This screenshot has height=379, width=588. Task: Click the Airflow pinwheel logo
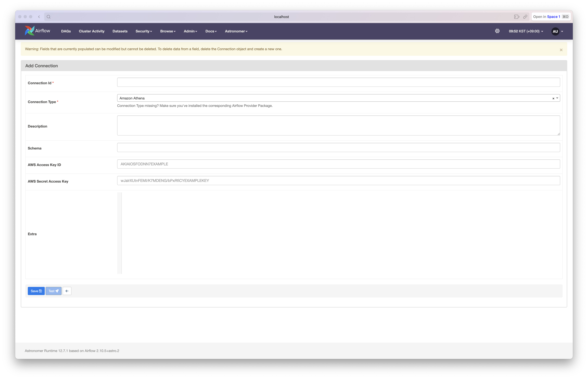pyautogui.click(x=29, y=31)
